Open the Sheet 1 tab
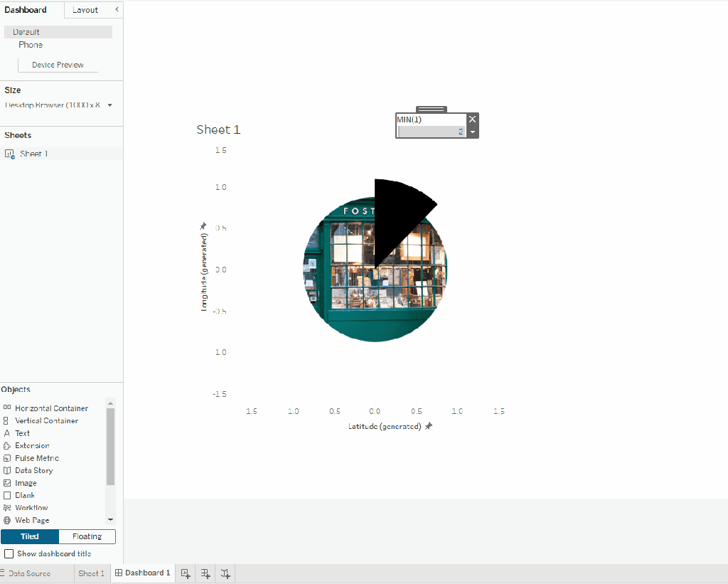The image size is (728, 584). point(91,573)
